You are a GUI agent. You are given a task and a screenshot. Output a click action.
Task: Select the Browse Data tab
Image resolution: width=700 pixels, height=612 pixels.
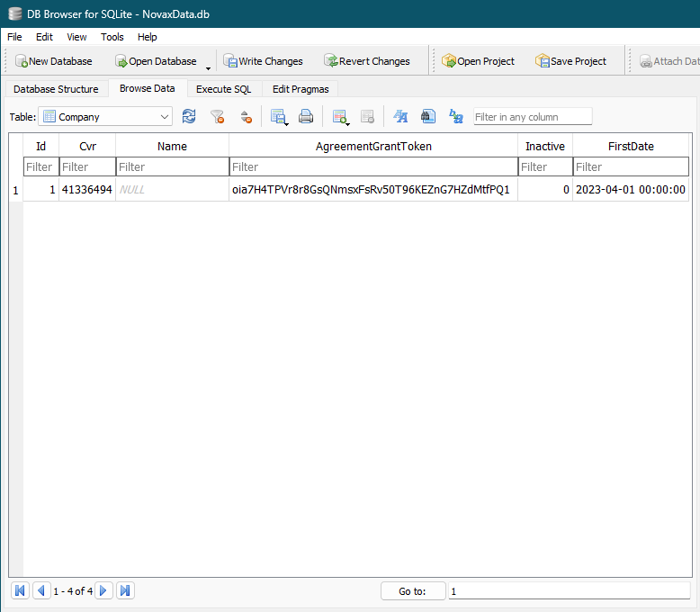click(148, 88)
